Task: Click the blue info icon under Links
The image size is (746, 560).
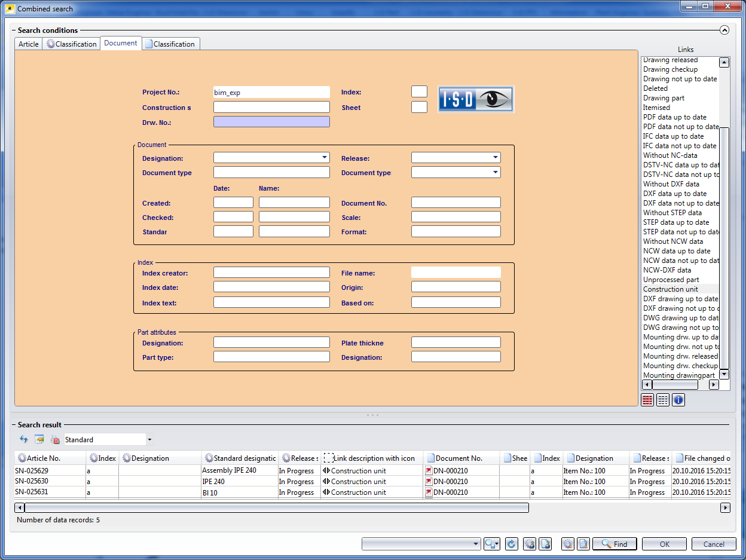Action: coord(678,400)
